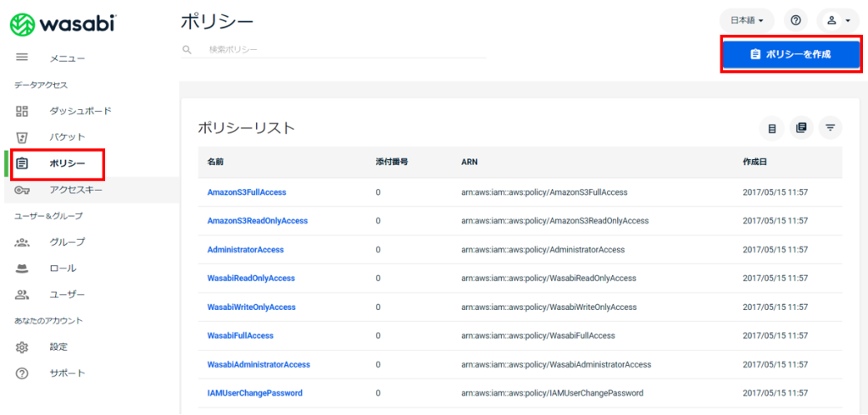This screenshot has width=868, height=415.
Task: Click the アクセスキー key icon
Action: [22, 191]
